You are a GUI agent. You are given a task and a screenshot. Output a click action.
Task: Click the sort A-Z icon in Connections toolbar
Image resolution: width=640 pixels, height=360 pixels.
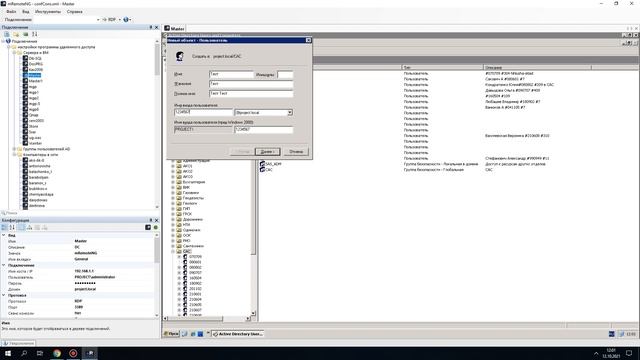pyautogui.click(x=35, y=34)
